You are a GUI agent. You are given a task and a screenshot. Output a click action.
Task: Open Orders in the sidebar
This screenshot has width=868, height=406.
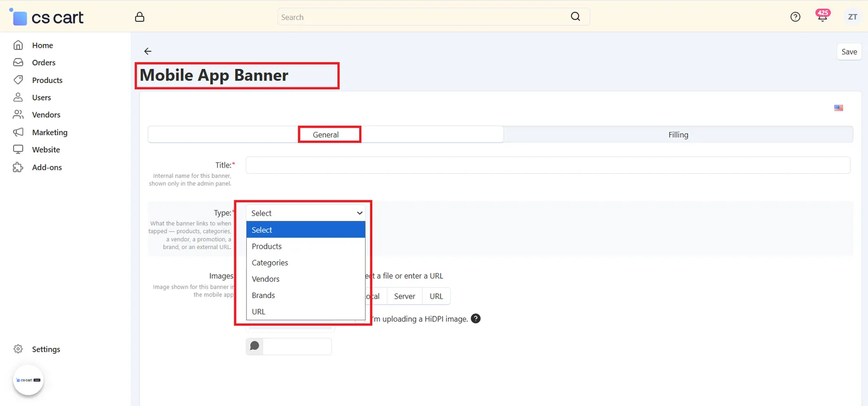pyautogui.click(x=43, y=62)
